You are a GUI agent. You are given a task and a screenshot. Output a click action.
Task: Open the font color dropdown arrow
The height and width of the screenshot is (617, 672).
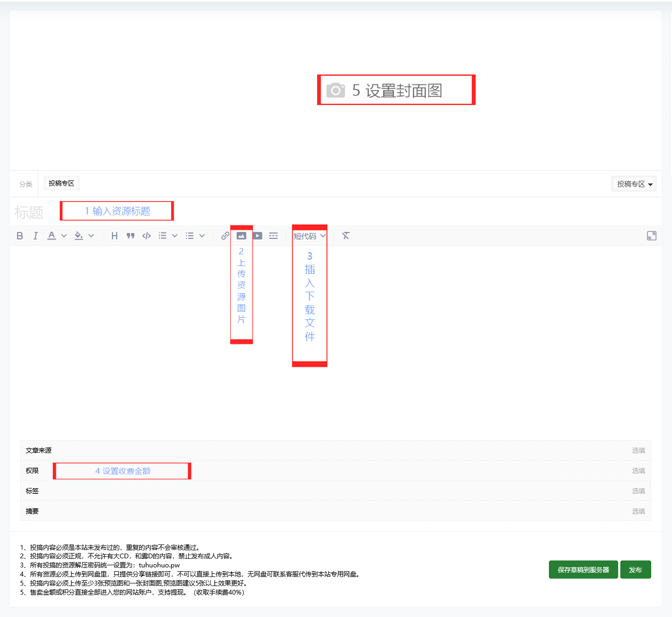pyautogui.click(x=64, y=236)
